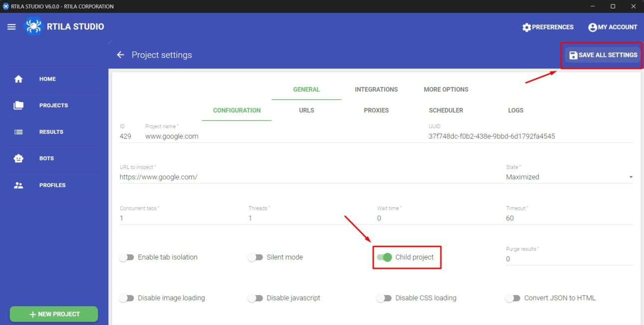
Task: Disable the Child project toggle
Action: [384, 257]
